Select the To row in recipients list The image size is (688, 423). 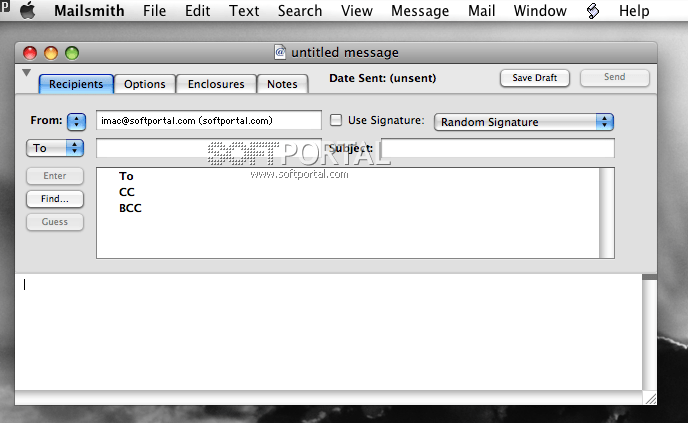[348, 176]
